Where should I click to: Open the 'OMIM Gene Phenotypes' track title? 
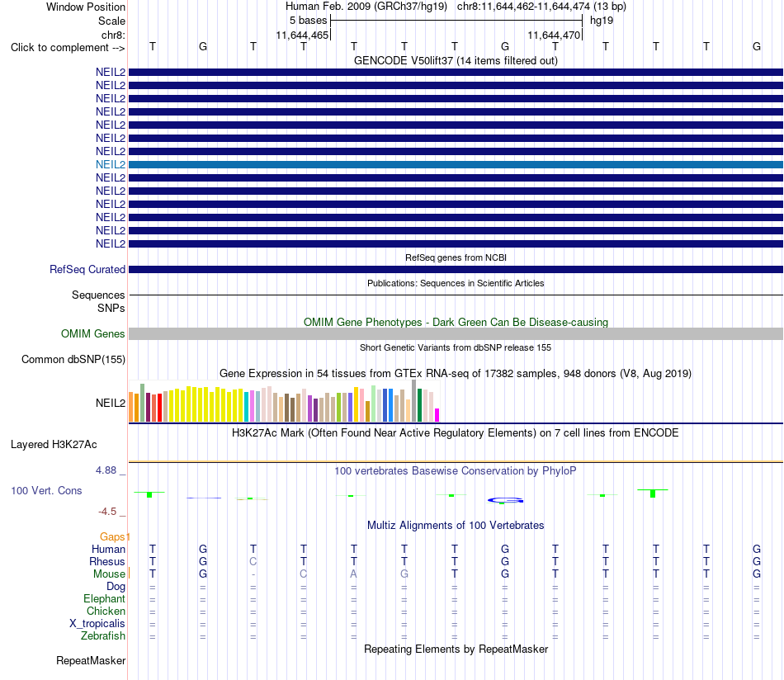(x=456, y=322)
